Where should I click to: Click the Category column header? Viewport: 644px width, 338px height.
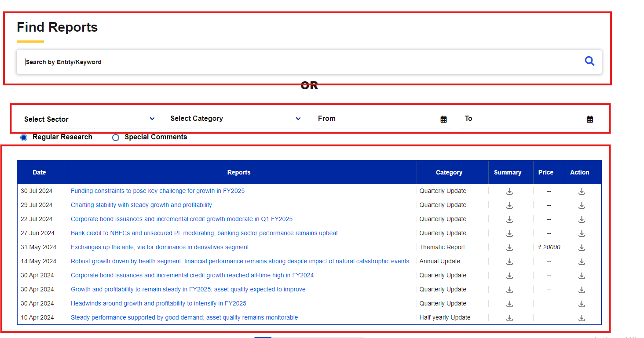tap(449, 172)
